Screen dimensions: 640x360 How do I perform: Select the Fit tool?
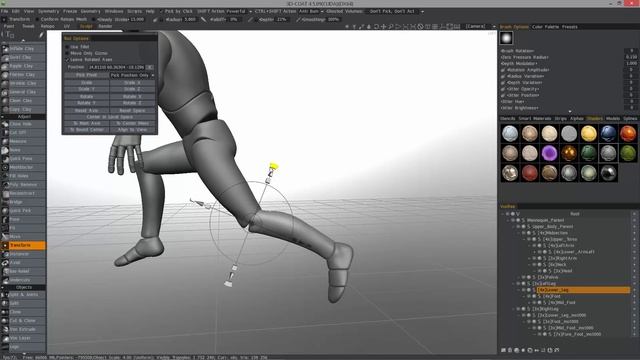click(x=23, y=228)
